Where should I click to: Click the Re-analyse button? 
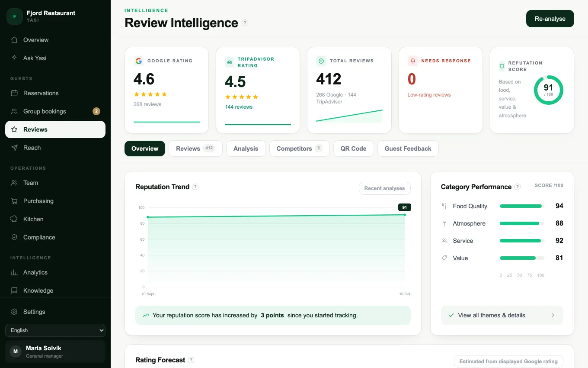point(550,19)
